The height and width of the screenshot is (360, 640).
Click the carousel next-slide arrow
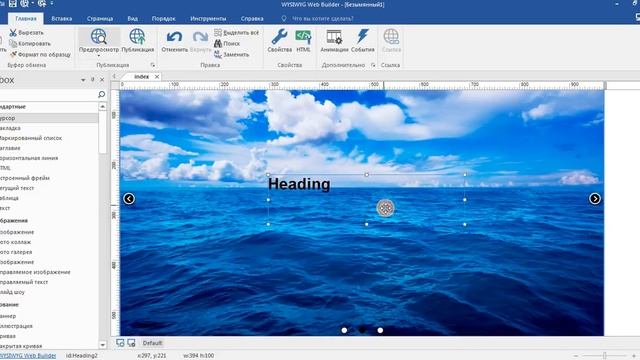pyautogui.click(x=595, y=199)
